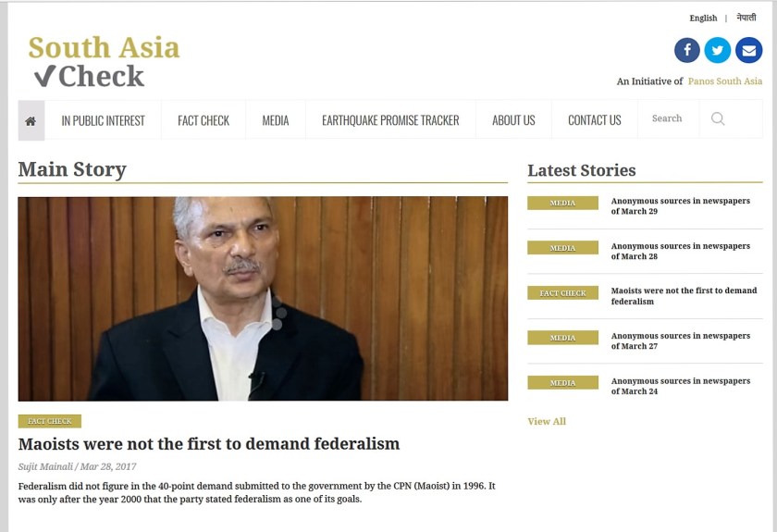Open the Facebook page icon
The width and height of the screenshot is (777, 532).
tap(686, 50)
